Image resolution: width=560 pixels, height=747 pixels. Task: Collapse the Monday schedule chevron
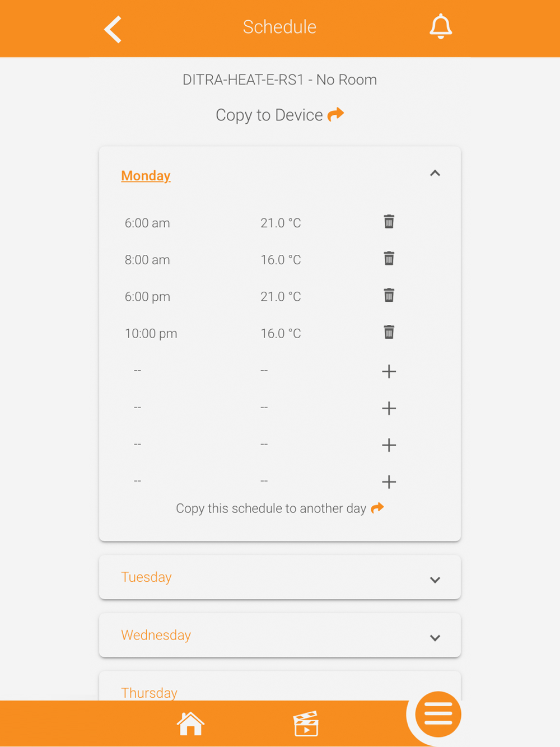[435, 174]
